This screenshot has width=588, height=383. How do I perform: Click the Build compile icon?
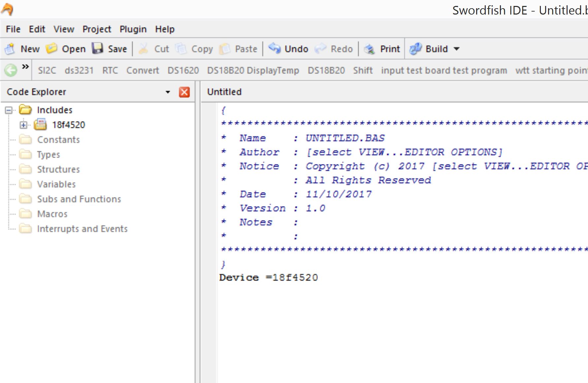tap(415, 49)
